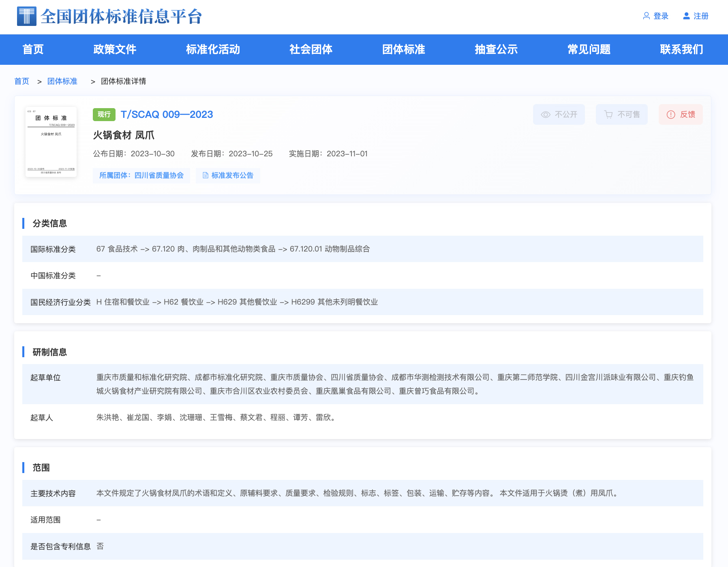Viewport: 728px width, 567px height.
Task: Open the 团体标准 navigation menu item
Action: pyautogui.click(x=404, y=49)
